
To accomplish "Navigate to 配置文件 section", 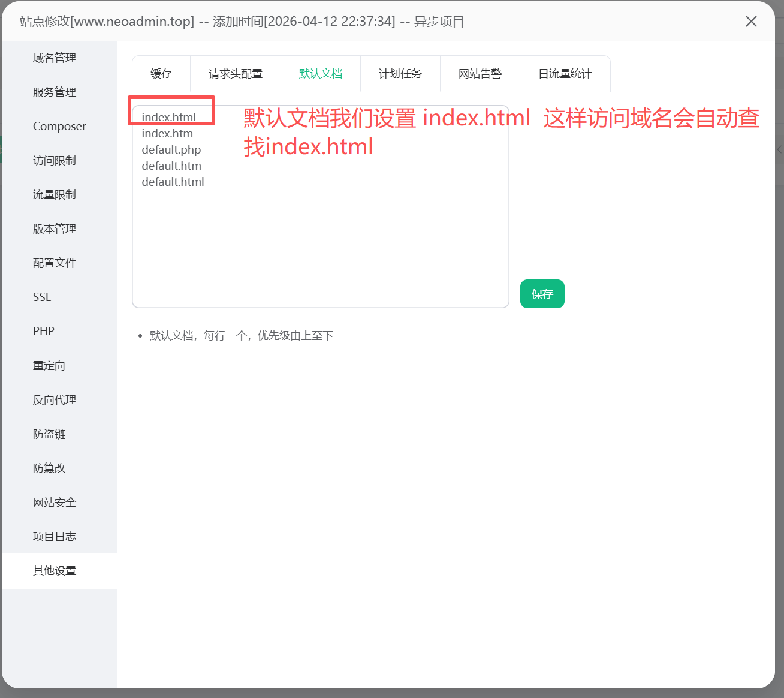I will (55, 263).
